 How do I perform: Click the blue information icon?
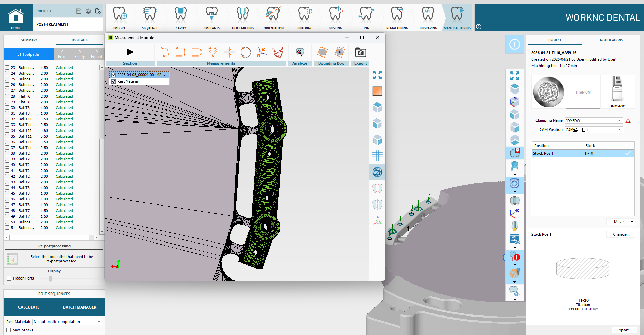click(514, 44)
